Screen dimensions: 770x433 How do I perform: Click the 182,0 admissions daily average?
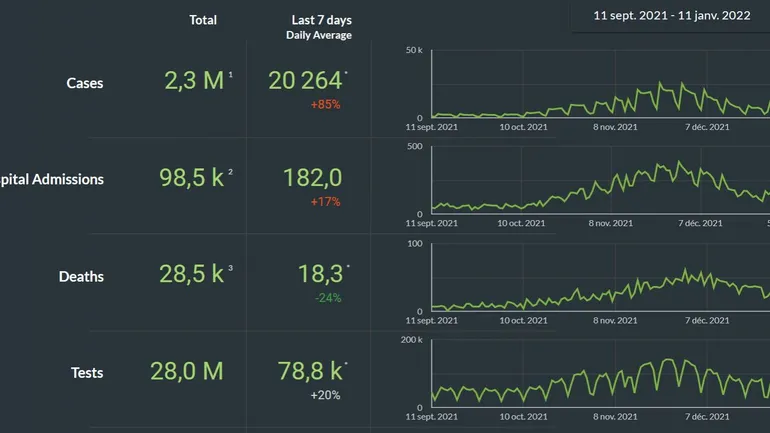[312, 178]
